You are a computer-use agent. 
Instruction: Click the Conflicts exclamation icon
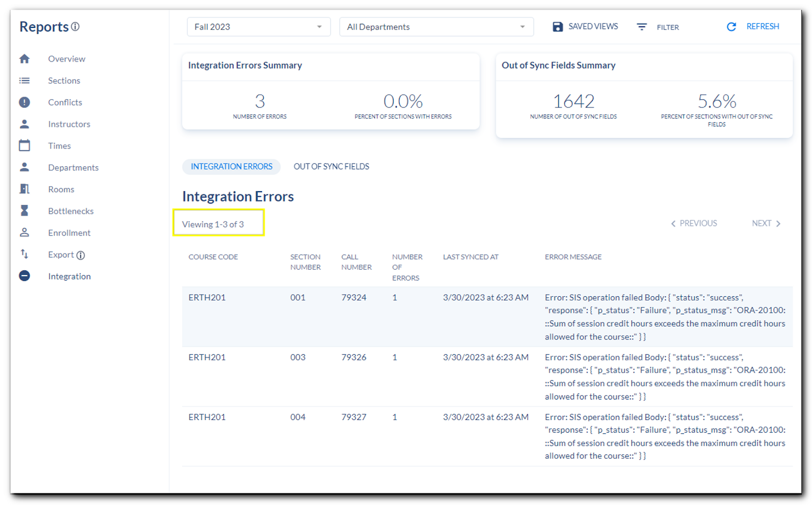point(24,102)
